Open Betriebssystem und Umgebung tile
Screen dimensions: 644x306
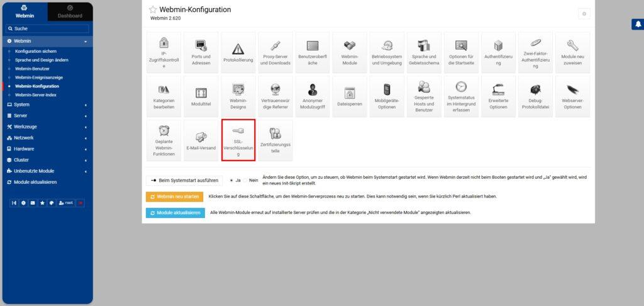click(387, 53)
